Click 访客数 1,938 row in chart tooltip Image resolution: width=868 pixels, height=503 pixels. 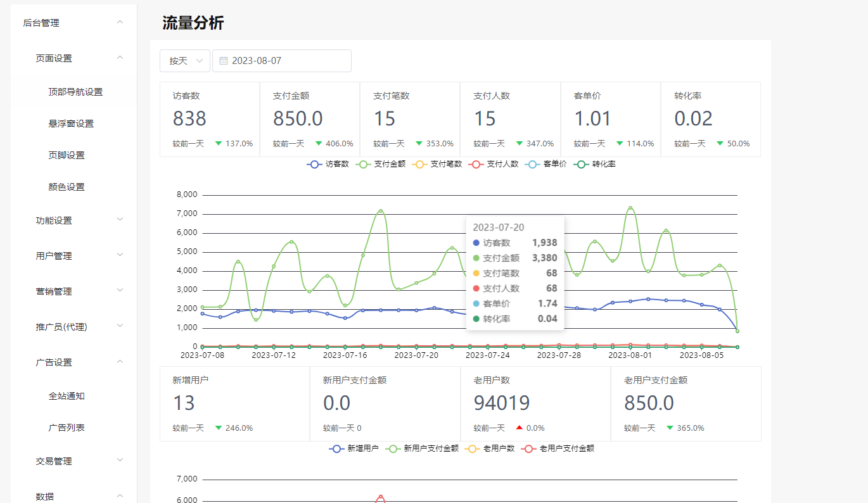(515, 243)
